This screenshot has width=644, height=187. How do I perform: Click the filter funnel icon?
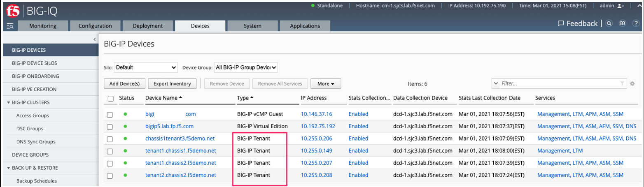(622, 84)
